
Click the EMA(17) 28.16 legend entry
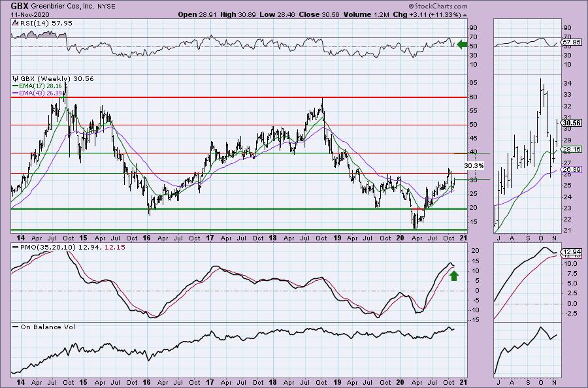point(37,86)
